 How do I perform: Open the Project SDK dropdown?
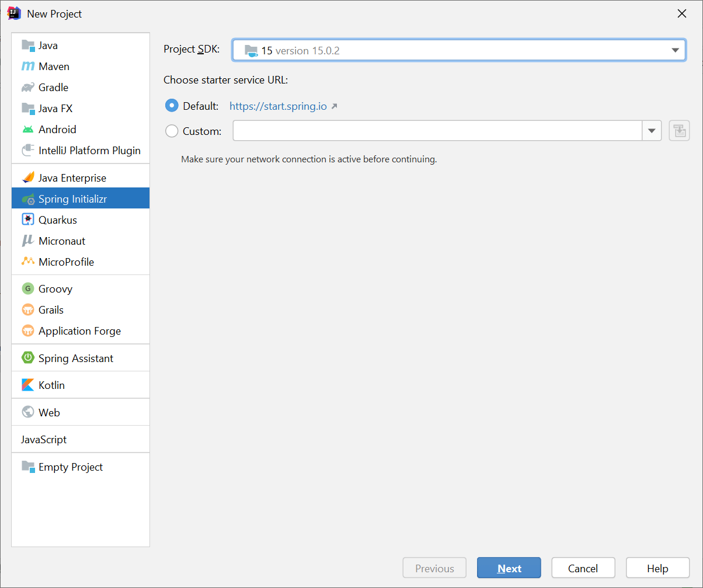click(459, 50)
